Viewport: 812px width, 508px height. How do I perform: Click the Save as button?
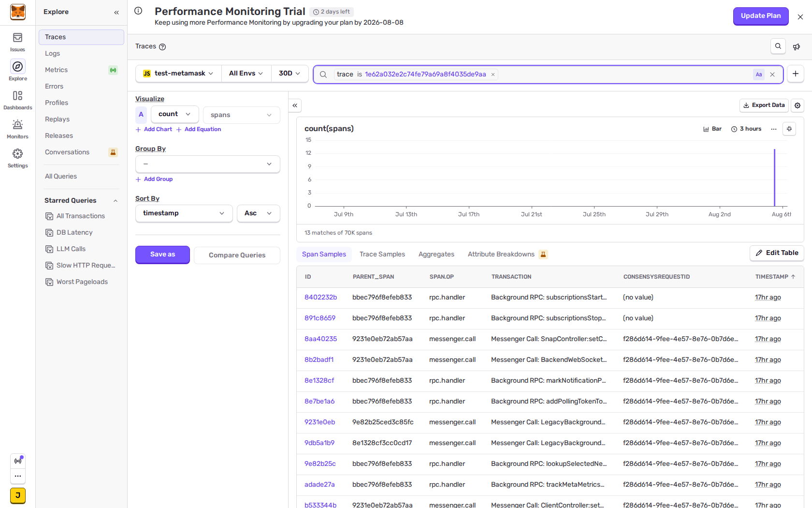162,254
